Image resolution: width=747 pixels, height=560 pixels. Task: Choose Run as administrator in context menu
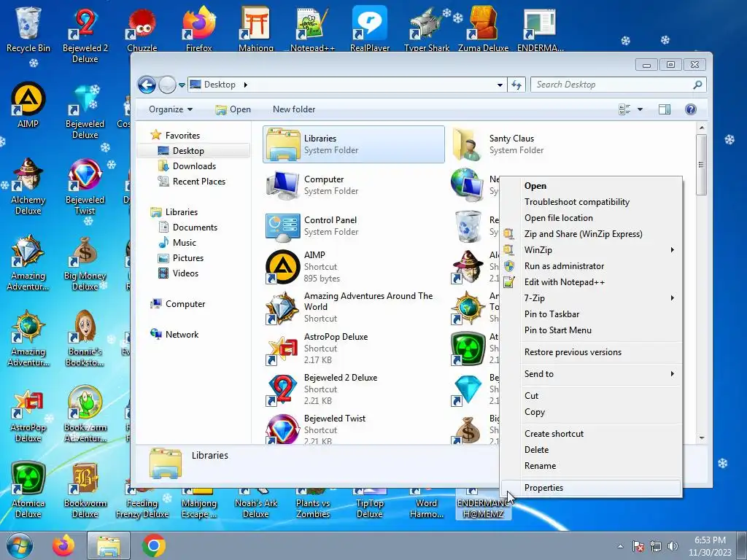tap(591, 266)
